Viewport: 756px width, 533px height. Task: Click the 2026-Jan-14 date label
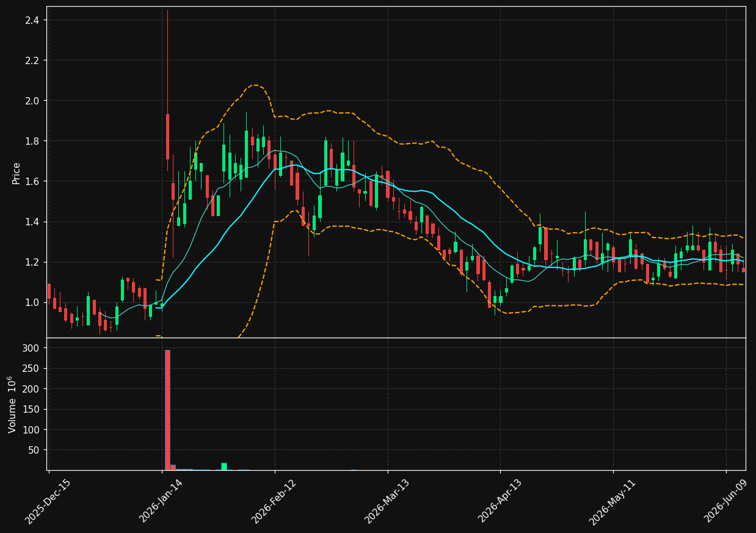click(x=161, y=501)
